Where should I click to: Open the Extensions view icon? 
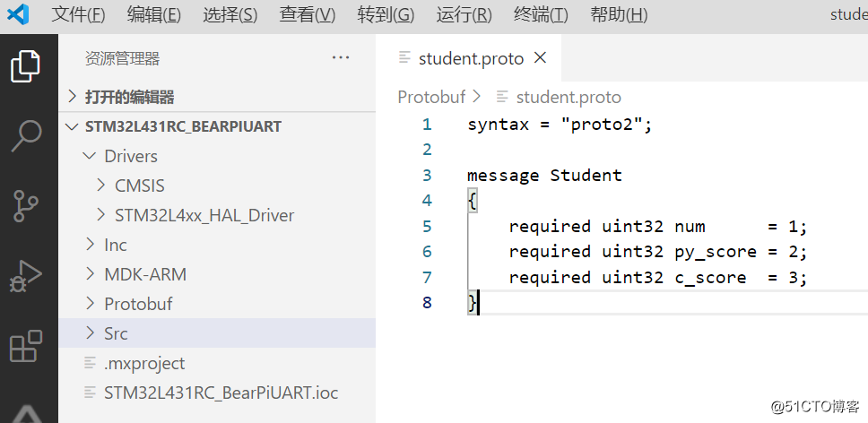click(x=25, y=346)
